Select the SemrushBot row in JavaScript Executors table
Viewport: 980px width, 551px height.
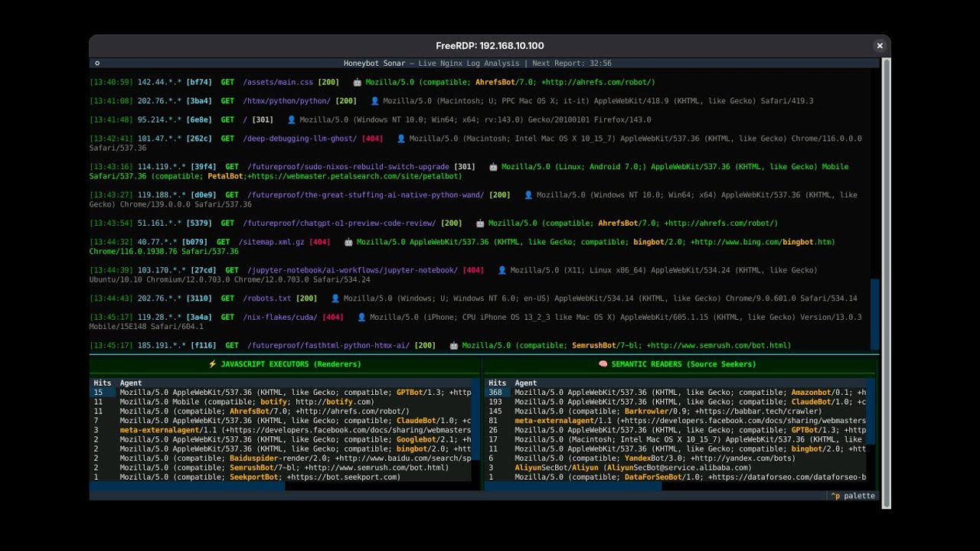point(281,468)
